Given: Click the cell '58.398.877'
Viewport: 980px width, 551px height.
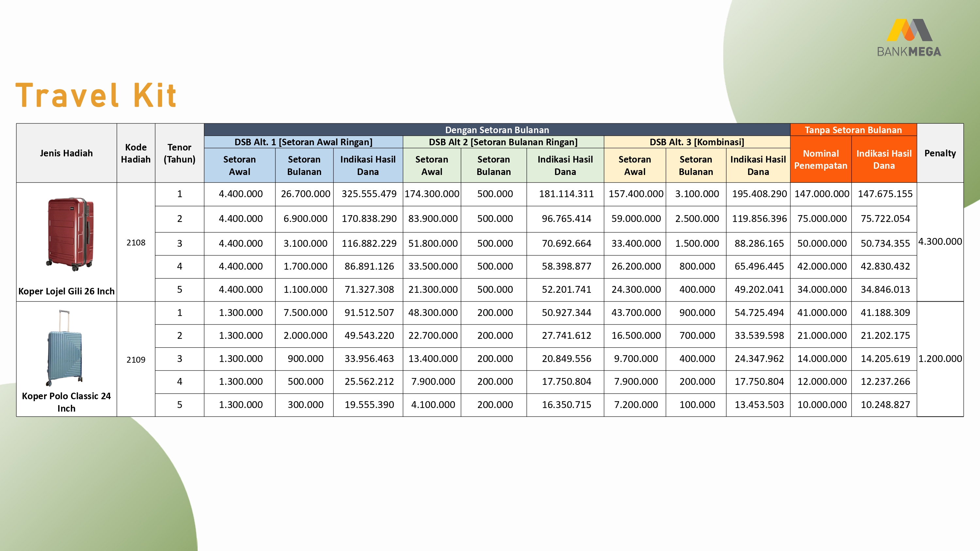Looking at the screenshot, I should coord(566,266).
